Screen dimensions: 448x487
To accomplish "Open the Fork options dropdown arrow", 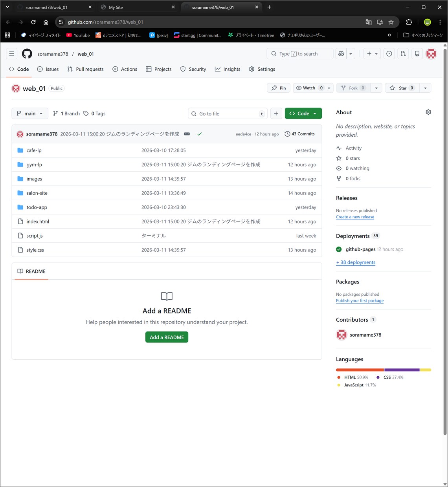I will (376, 88).
